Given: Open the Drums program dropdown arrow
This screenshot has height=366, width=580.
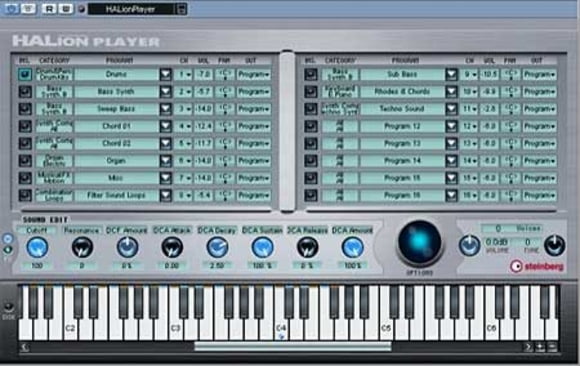Looking at the screenshot, I should (x=166, y=74).
